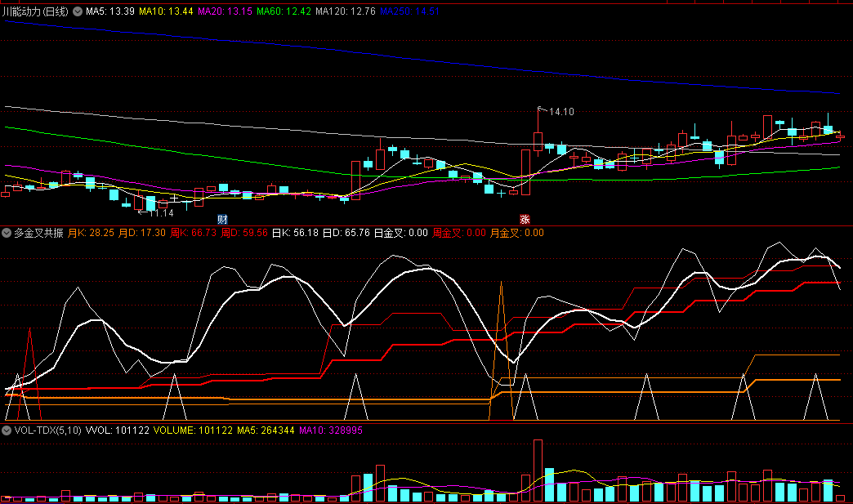Click the 日D: 65.76 value
853x504 pixels.
(x=346, y=234)
